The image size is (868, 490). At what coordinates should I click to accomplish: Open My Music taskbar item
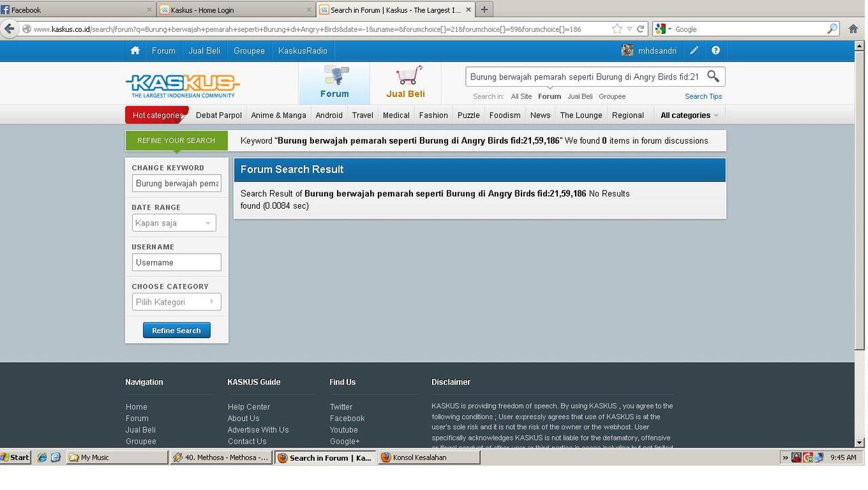coord(117,457)
